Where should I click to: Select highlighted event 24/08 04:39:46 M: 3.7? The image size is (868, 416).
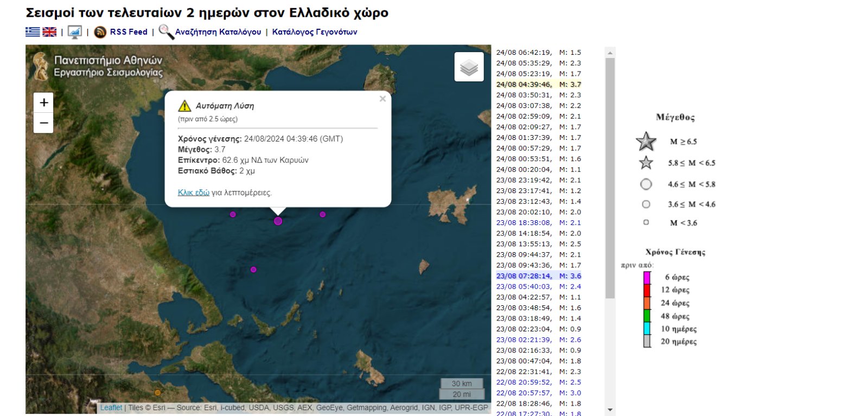[x=539, y=85]
